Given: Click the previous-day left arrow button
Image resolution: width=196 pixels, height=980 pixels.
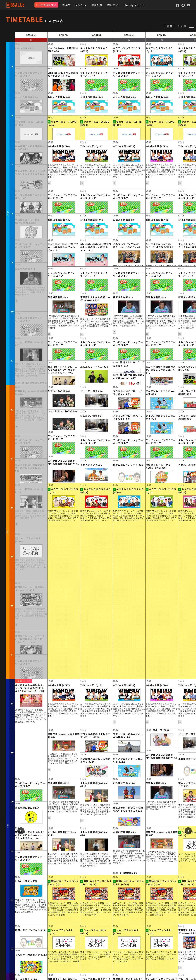Looking at the screenshot, I should 21,831.
